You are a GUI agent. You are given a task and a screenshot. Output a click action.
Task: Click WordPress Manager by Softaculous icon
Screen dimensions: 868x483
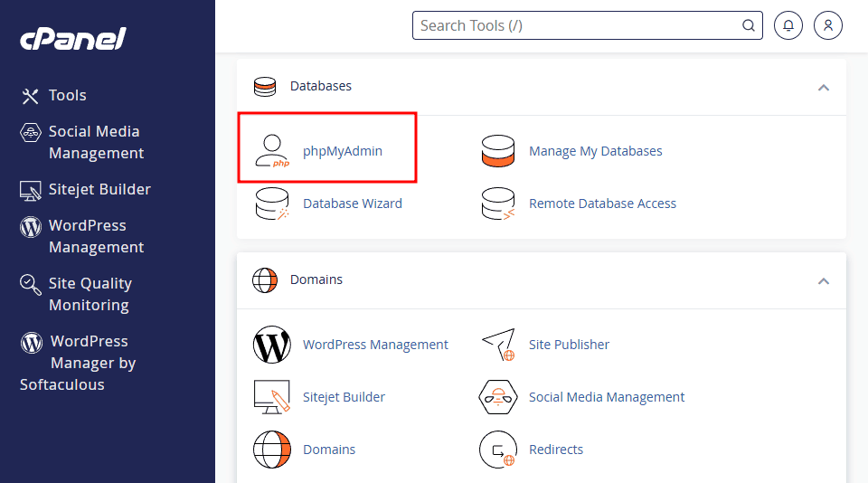point(32,342)
